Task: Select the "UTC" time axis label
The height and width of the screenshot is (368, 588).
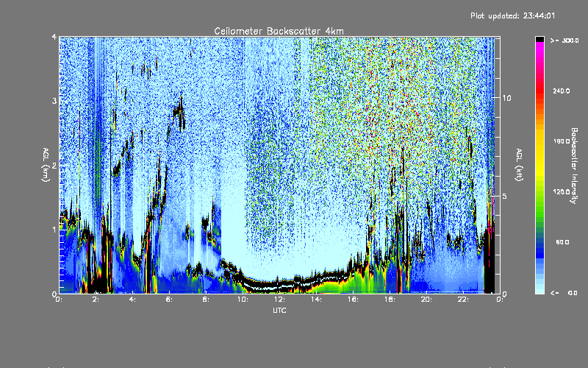Action: (279, 310)
